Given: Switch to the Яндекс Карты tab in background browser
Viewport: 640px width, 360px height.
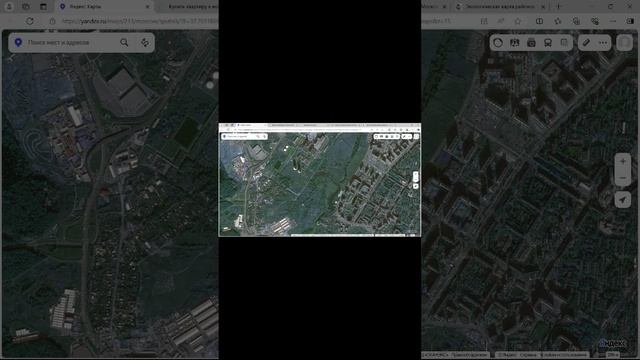Looking at the screenshot, I should pyautogui.click(x=104, y=7).
